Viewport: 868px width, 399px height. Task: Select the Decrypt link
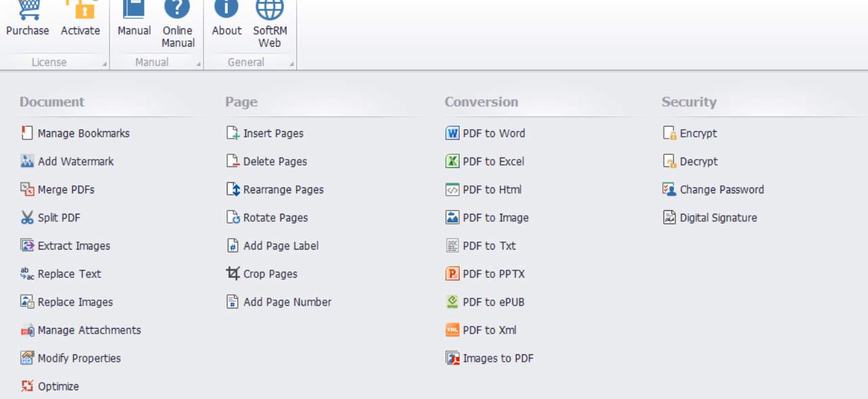[699, 162]
